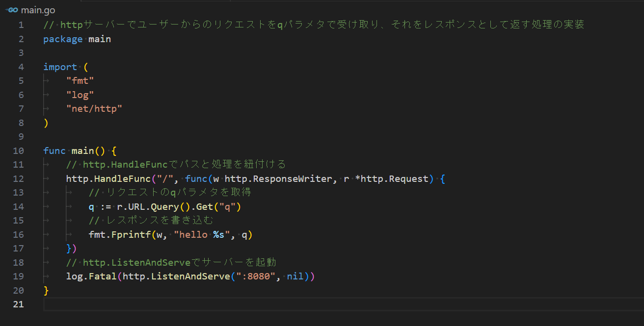Click the closing brace on line 20
644x326 pixels.
point(45,290)
